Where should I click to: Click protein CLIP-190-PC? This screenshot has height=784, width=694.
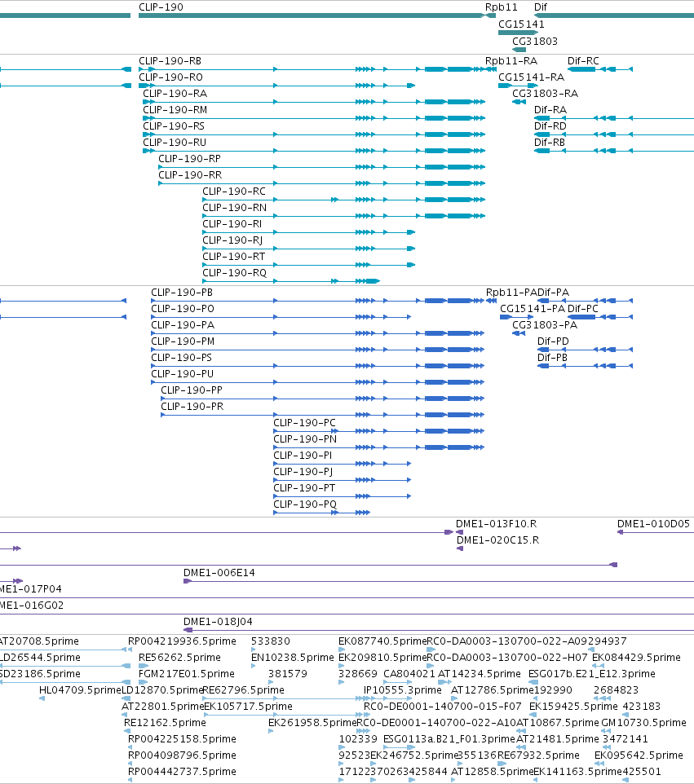tap(304, 423)
